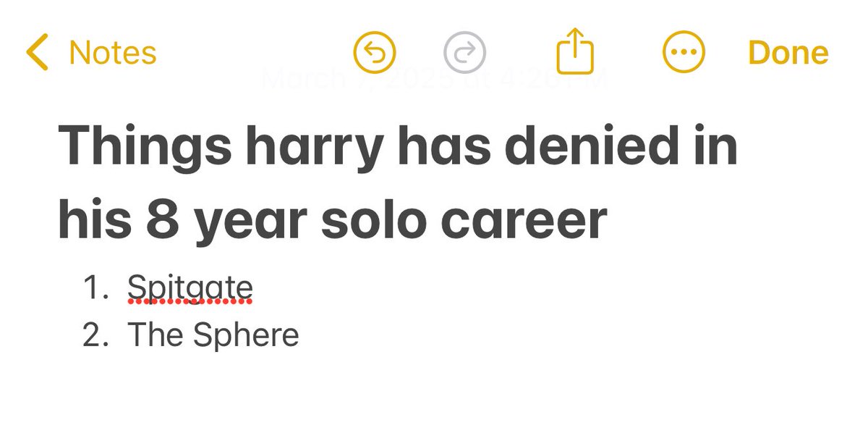The width and height of the screenshot is (868, 441).
Task: Tap the faded date stamp text
Action: pos(434,77)
